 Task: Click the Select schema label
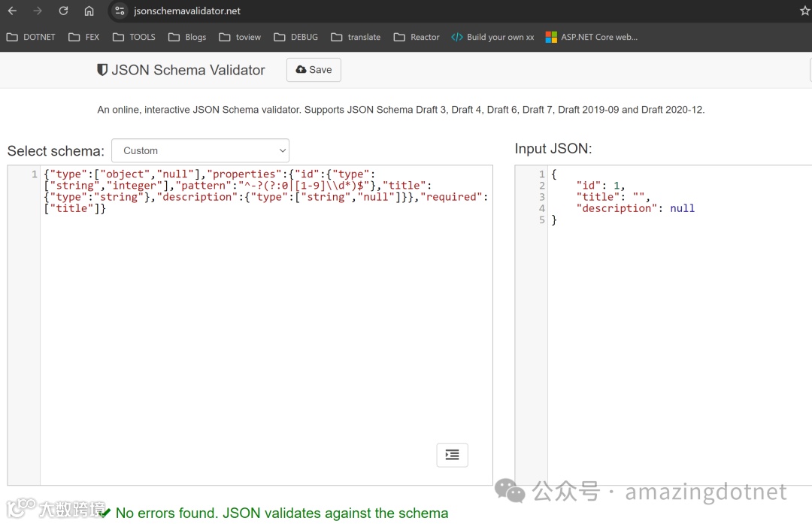56,151
